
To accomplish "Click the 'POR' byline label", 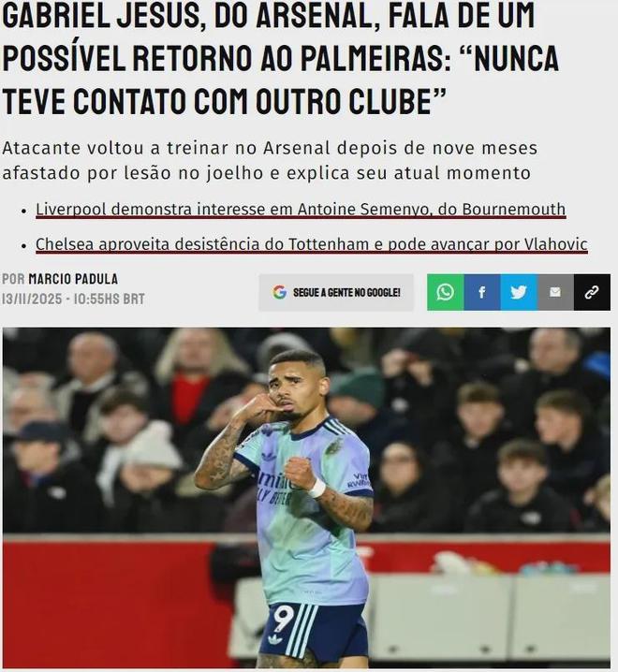I will [13, 279].
